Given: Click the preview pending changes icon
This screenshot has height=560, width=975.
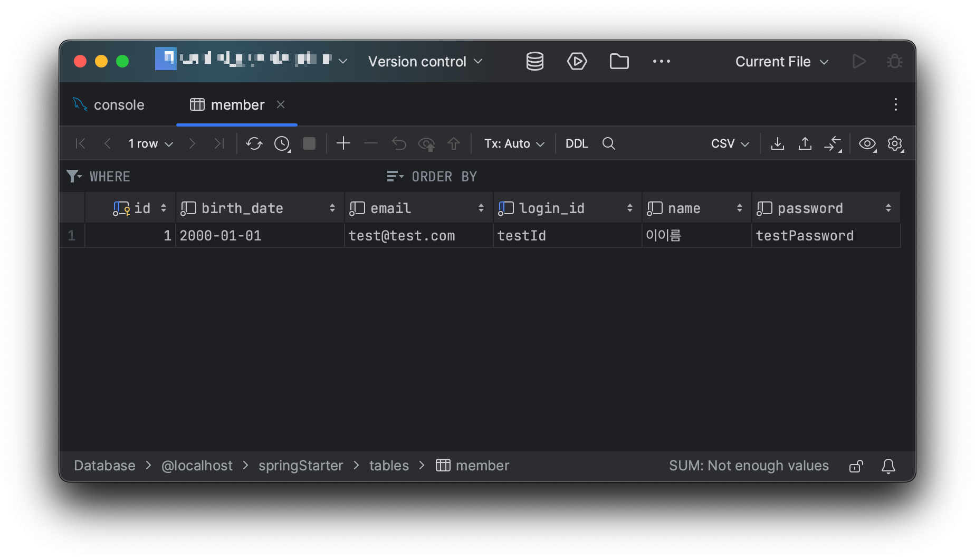Looking at the screenshot, I should click(x=426, y=143).
